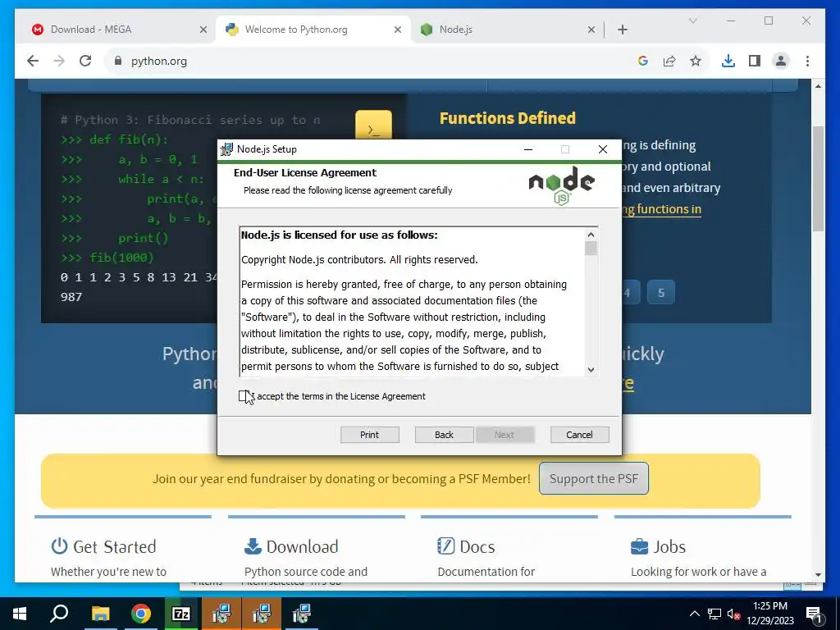Open Windows taskbar search
840x630 pixels.
pyautogui.click(x=59, y=614)
